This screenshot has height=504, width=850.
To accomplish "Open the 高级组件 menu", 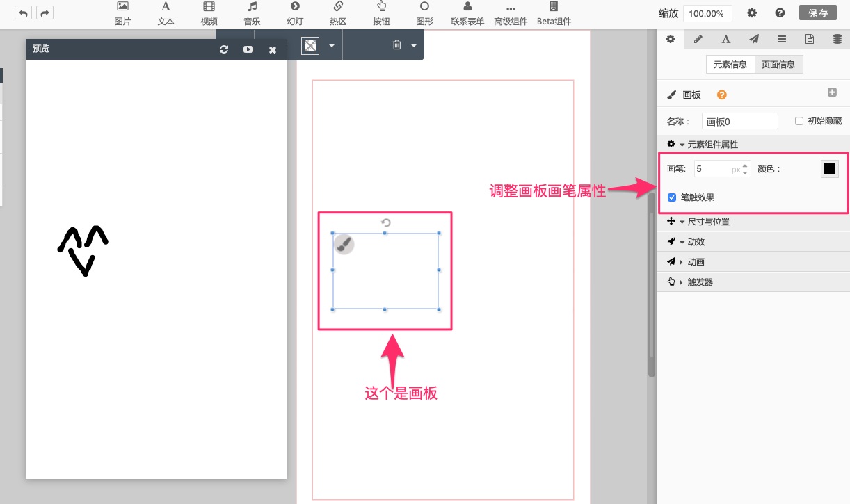I will [x=511, y=13].
